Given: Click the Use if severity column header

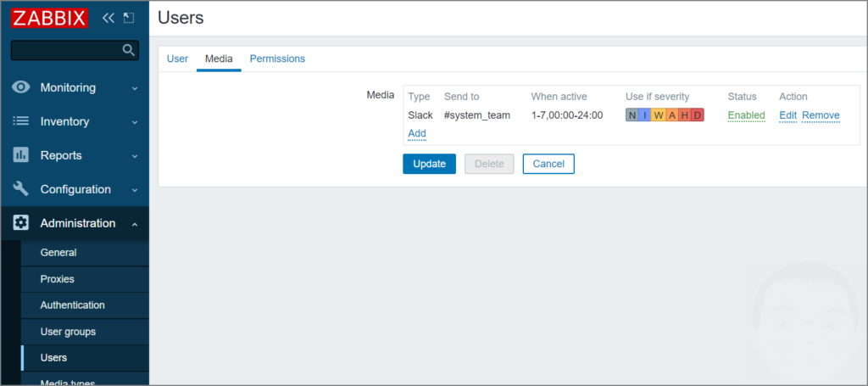Looking at the screenshot, I should (657, 97).
